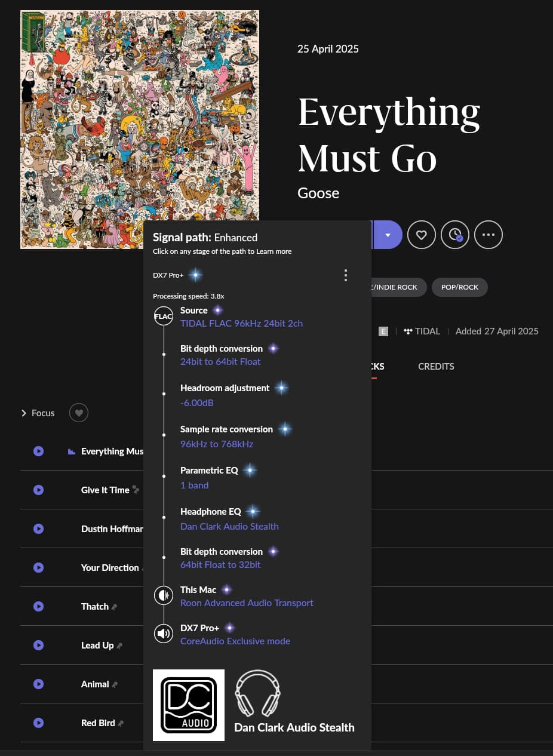Open the play button dropdown arrow
The image size is (553, 756).
pyautogui.click(x=388, y=235)
